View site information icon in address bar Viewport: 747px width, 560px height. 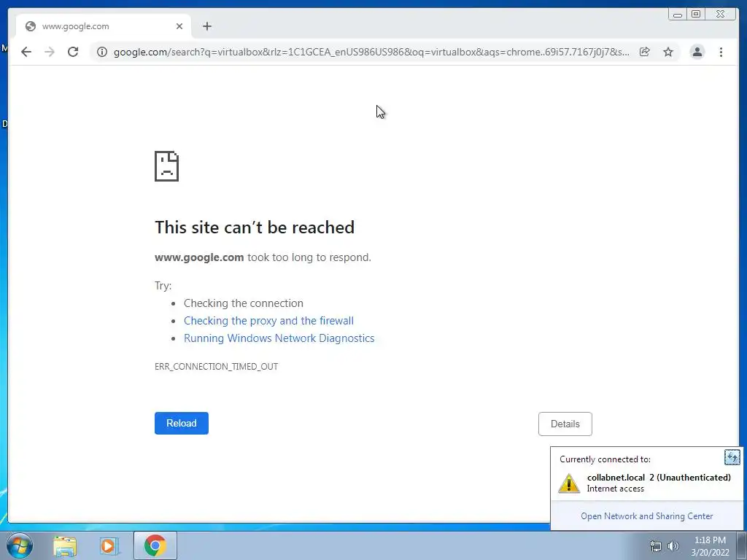[x=102, y=52]
